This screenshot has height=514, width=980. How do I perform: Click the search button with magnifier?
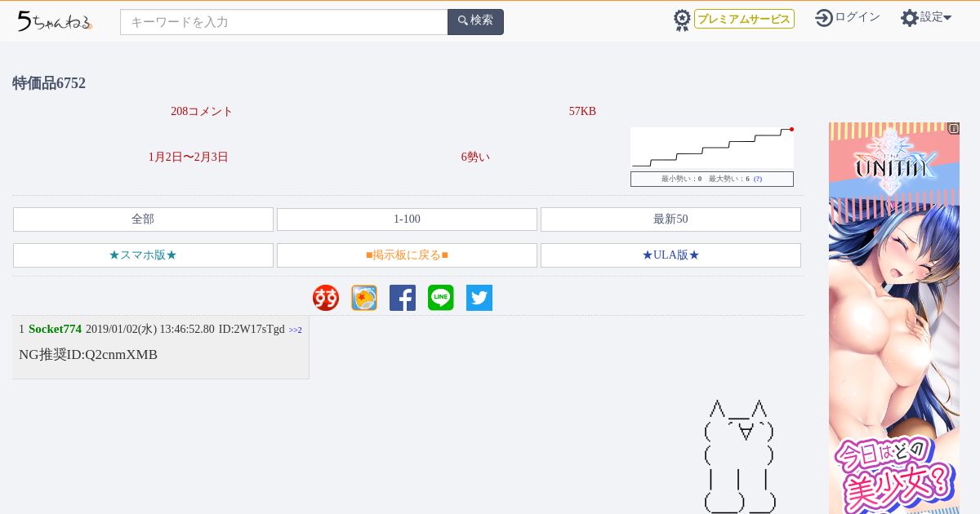(x=475, y=22)
